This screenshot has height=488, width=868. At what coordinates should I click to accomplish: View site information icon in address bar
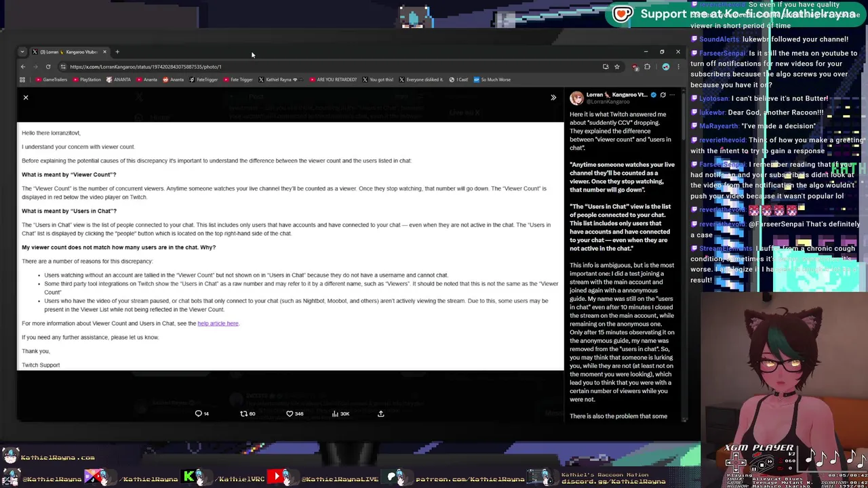tap(63, 66)
